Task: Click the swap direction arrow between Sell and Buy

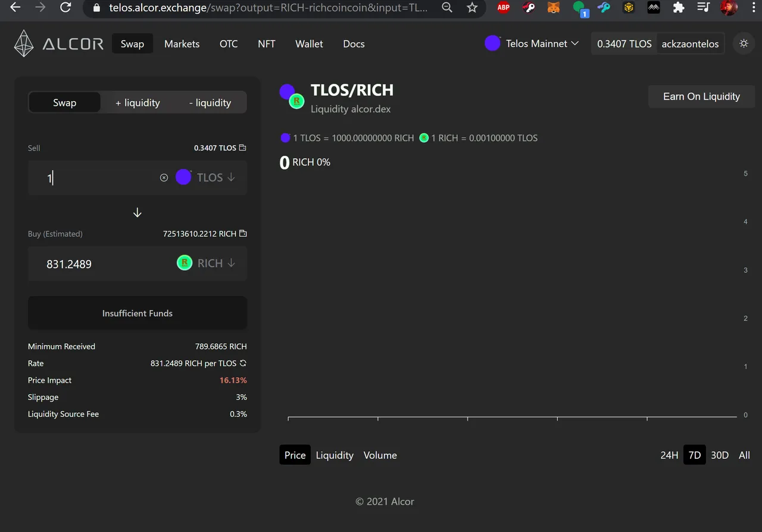Action: (137, 212)
